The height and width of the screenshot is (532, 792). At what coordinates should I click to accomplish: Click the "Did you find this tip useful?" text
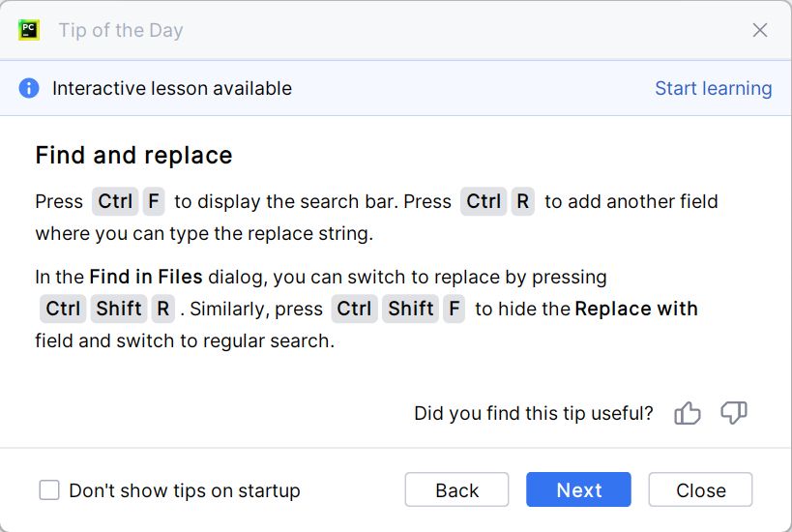[x=533, y=413]
